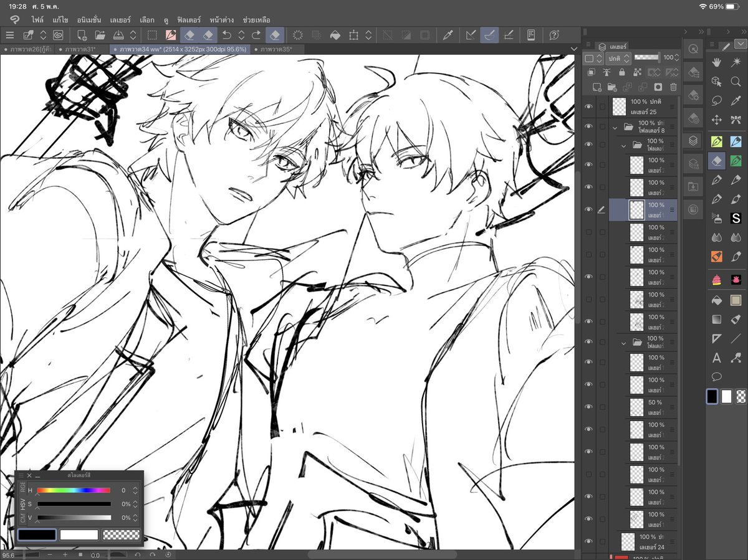
Task: Click the Open file folder icon
Action: pos(99,35)
